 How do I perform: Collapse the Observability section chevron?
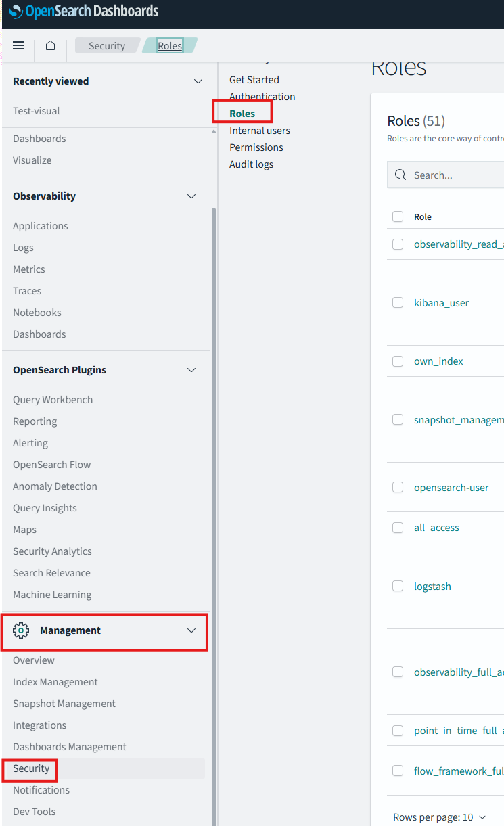pos(191,196)
